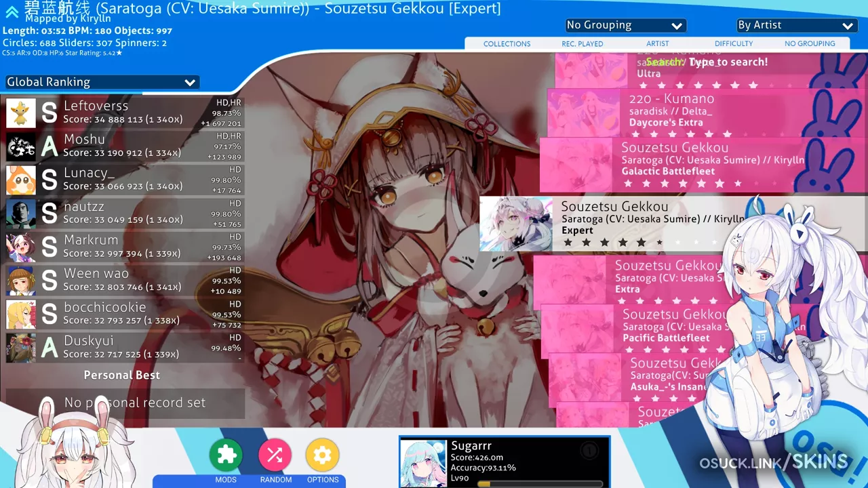The width and height of the screenshot is (868, 488).
Task: Open the Mods selection puzzle icon
Action: click(x=226, y=455)
